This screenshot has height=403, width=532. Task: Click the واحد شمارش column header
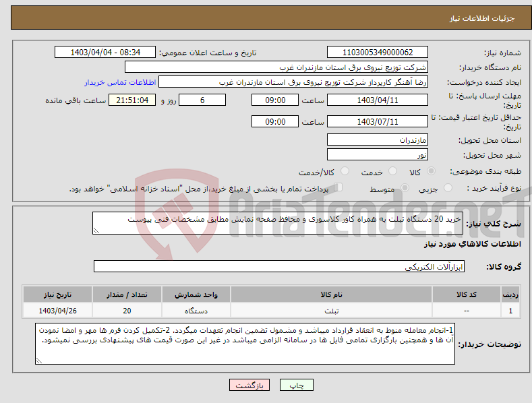coord(196,294)
